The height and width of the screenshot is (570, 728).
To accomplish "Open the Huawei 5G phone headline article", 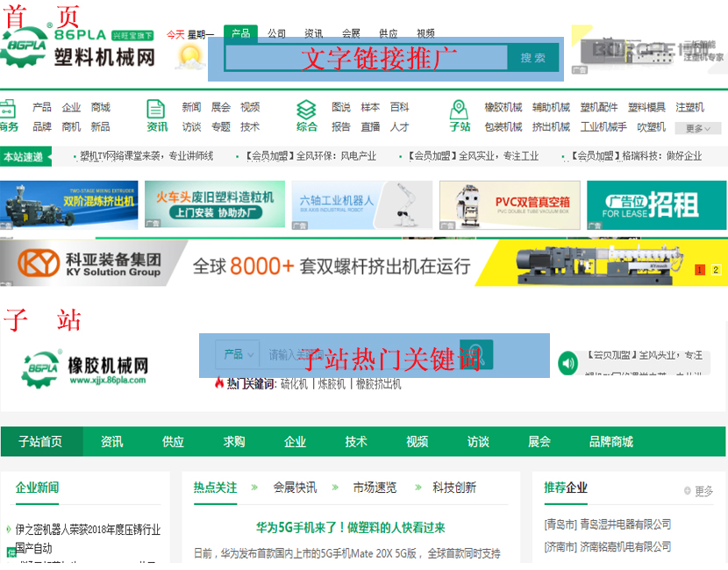I will 350,528.
